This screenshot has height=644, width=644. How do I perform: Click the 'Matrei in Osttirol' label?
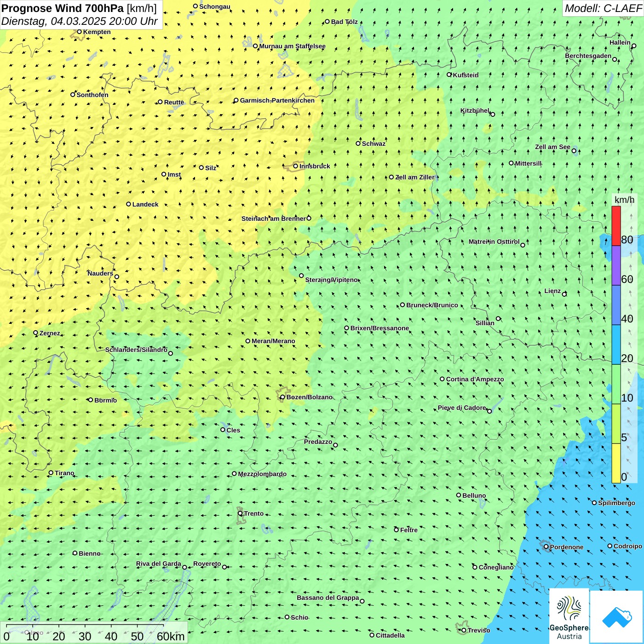tap(494, 241)
